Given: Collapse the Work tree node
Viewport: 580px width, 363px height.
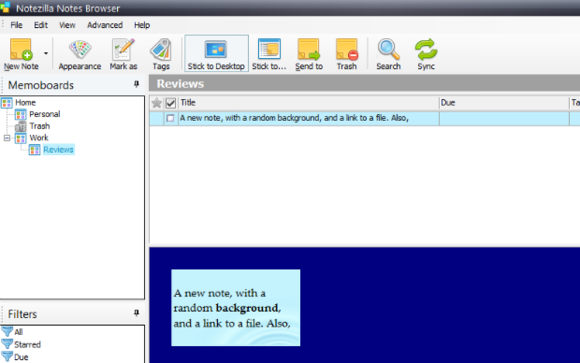Looking at the screenshot, I should [7, 138].
